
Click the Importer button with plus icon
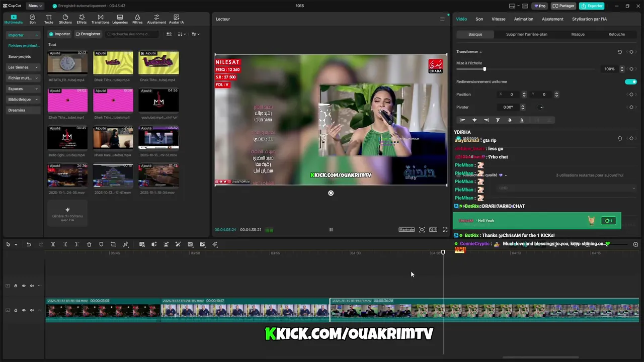click(x=59, y=34)
